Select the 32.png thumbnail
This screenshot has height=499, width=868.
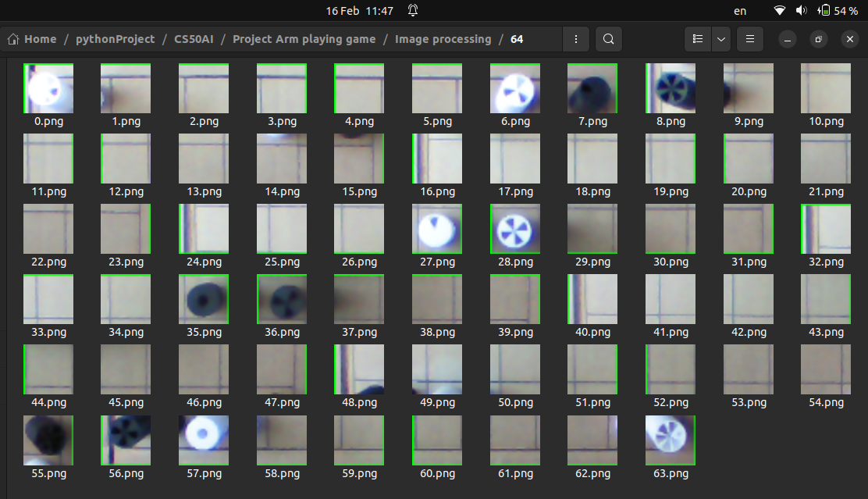[x=826, y=229]
